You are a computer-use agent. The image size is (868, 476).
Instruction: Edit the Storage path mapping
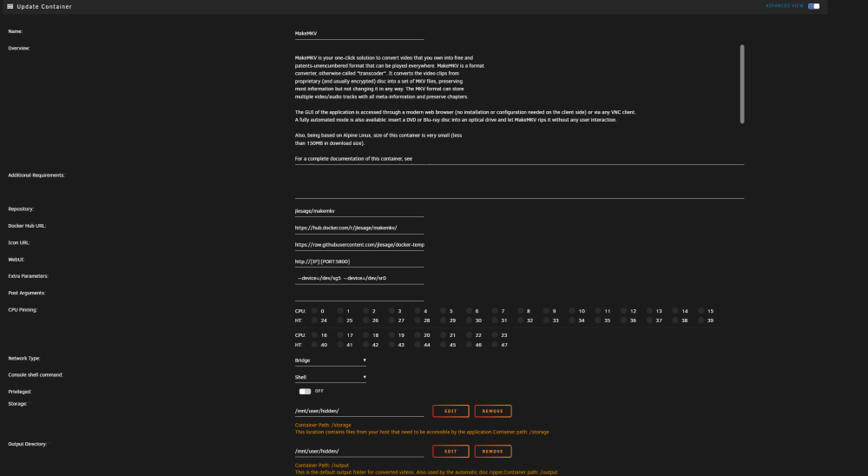click(450, 411)
